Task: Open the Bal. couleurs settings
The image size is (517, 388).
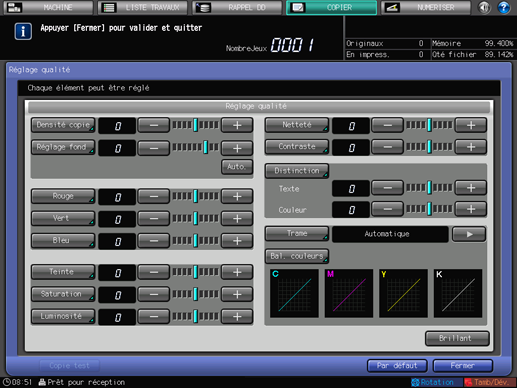Action: [x=297, y=256]
